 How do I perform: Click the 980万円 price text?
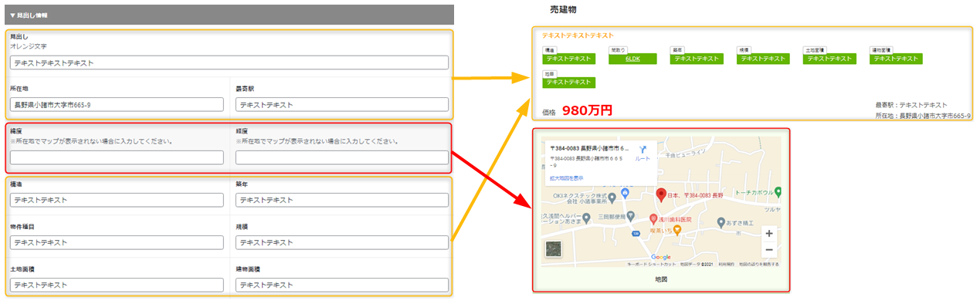click(587, 110)
